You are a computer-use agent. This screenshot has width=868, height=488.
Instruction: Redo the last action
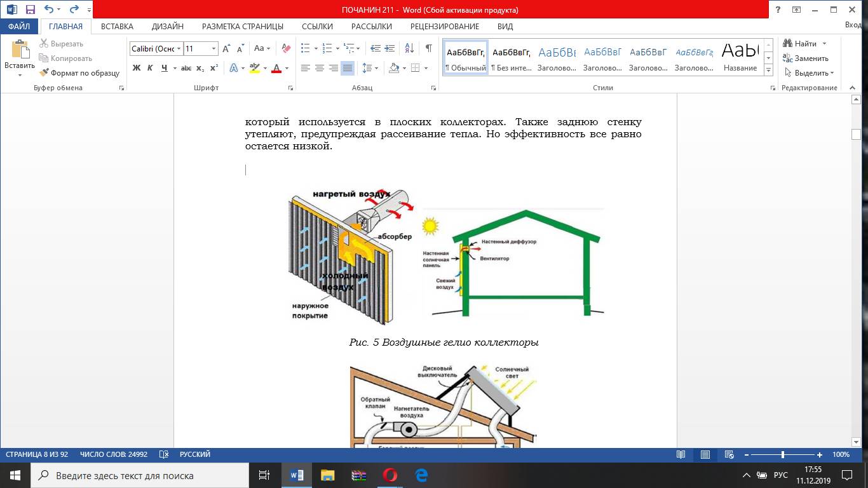(74, 10)
